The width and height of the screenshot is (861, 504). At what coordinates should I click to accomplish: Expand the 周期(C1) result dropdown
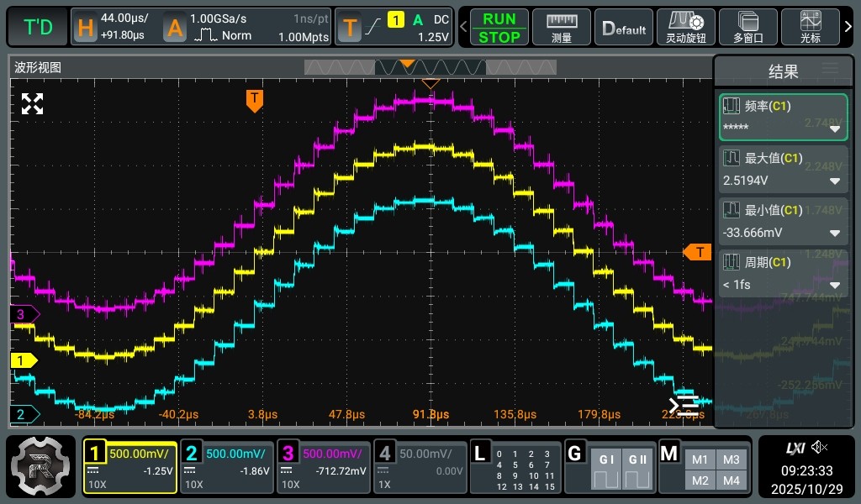tap(835, 285)
